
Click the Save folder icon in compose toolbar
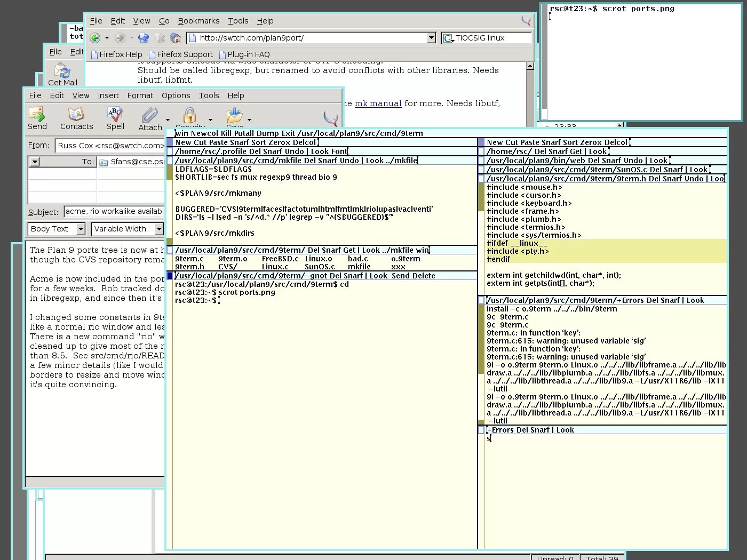pyautogui.click(x=234, y=115)
